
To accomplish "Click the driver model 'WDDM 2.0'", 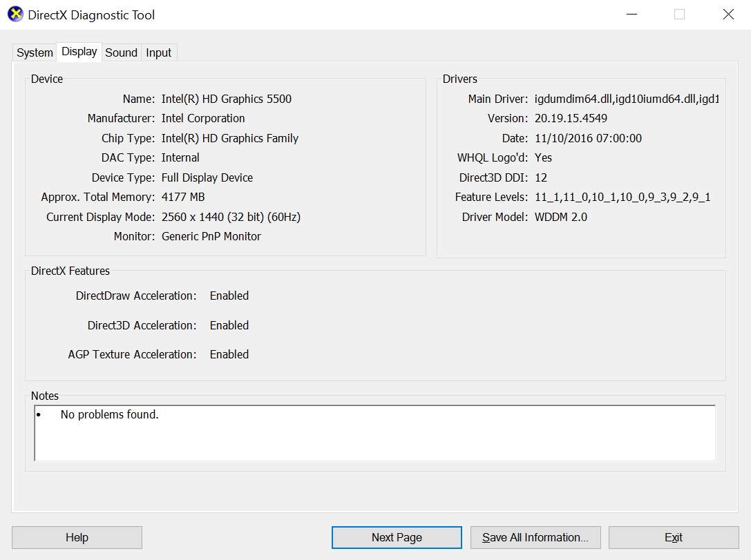I will tap(561, 217).
